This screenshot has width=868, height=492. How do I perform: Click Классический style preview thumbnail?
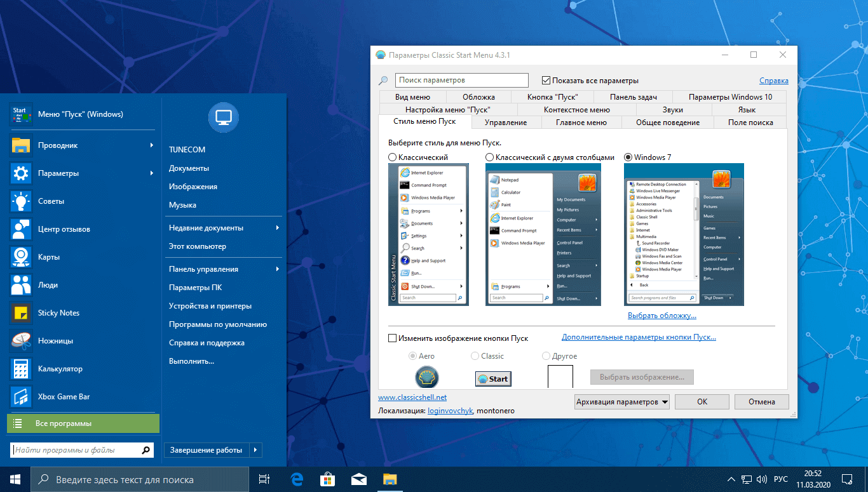pyautogui.click(x=428, y=234)
